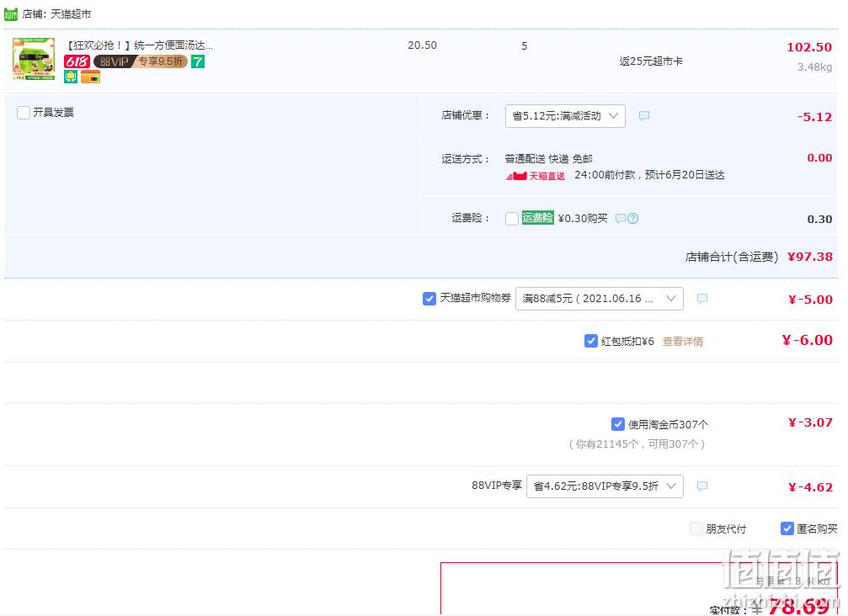
Task: Click comment icon beside store discount dropdown
Action: point(643,115)
